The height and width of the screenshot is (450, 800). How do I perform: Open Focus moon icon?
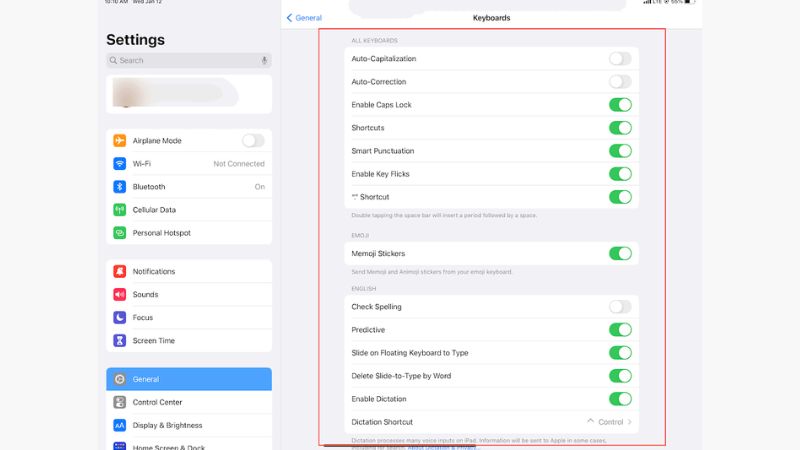[120, 318]
